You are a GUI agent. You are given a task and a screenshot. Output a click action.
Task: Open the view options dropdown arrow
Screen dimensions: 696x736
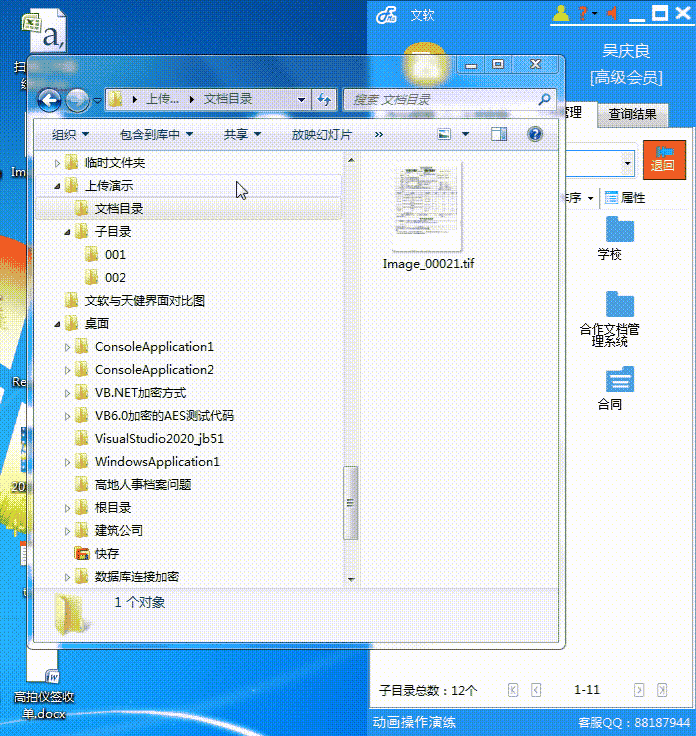click(466, 134)
